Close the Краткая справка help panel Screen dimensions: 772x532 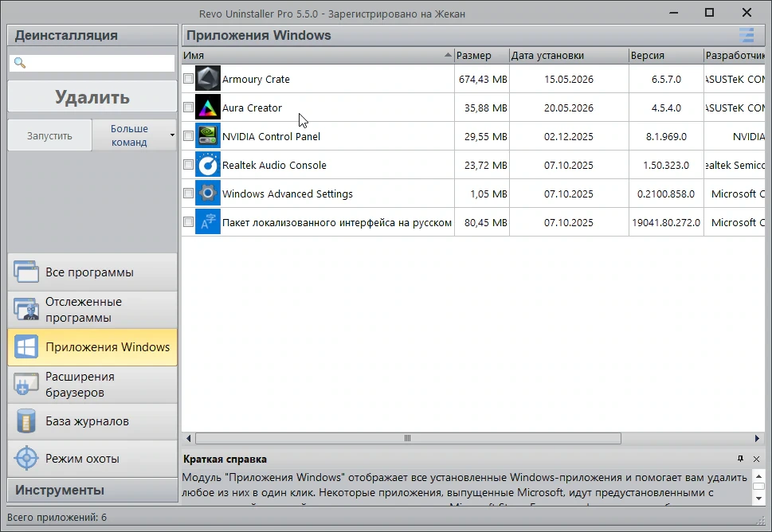(757, 460)
